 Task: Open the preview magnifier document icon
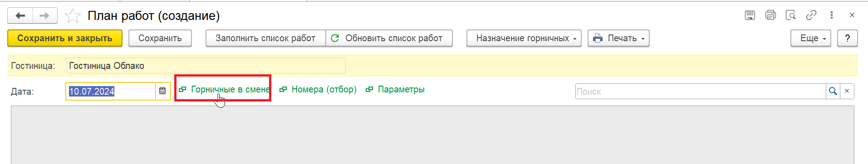click(791, 15)
